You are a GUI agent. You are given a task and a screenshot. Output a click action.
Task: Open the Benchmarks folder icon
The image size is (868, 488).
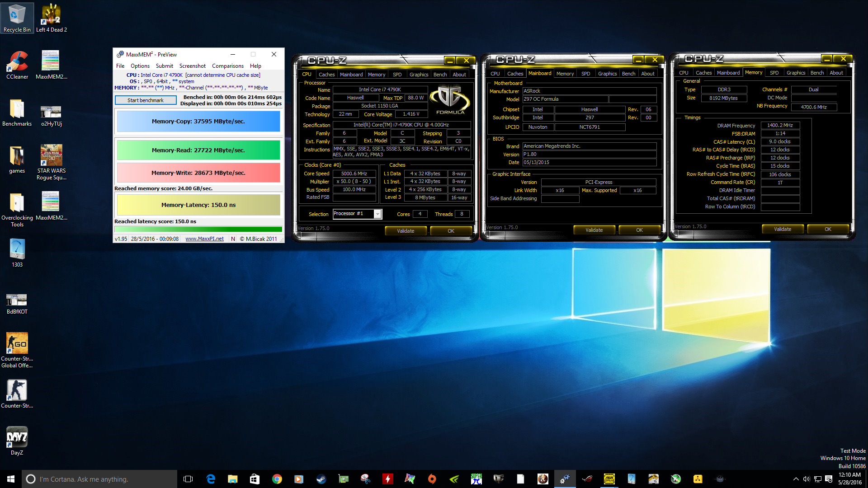click(x=17, y=112)
